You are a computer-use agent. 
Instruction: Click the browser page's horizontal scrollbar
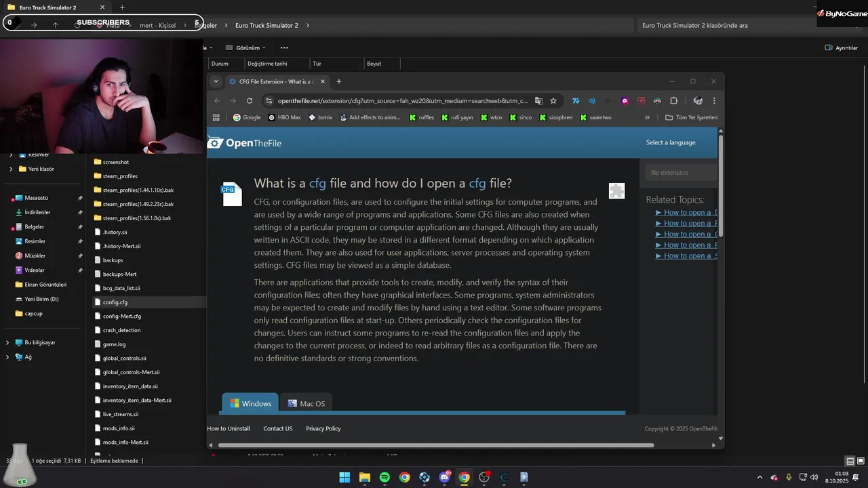(x=436, y=445)
